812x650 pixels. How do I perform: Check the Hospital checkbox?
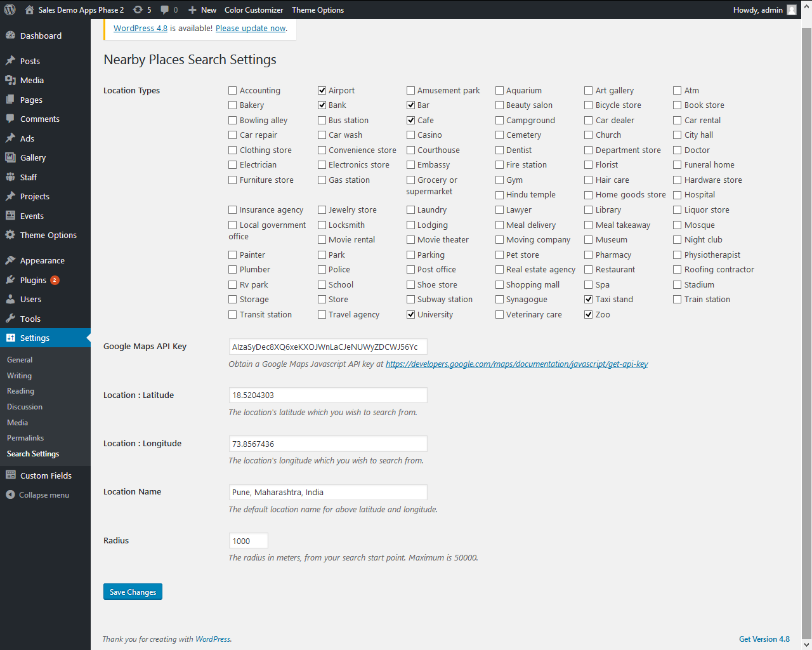[678, 195]
